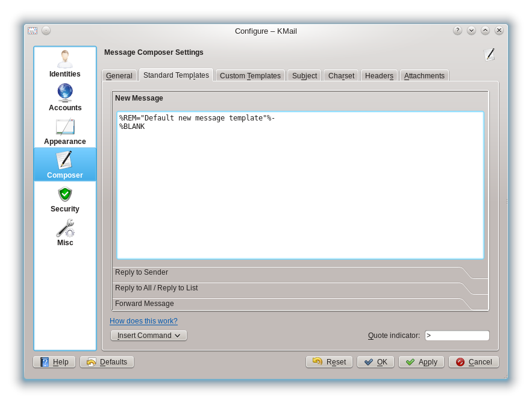Switch to the Custom Templates tab
This screenshot has width=532, height=403.
click(x=250, y=75)
